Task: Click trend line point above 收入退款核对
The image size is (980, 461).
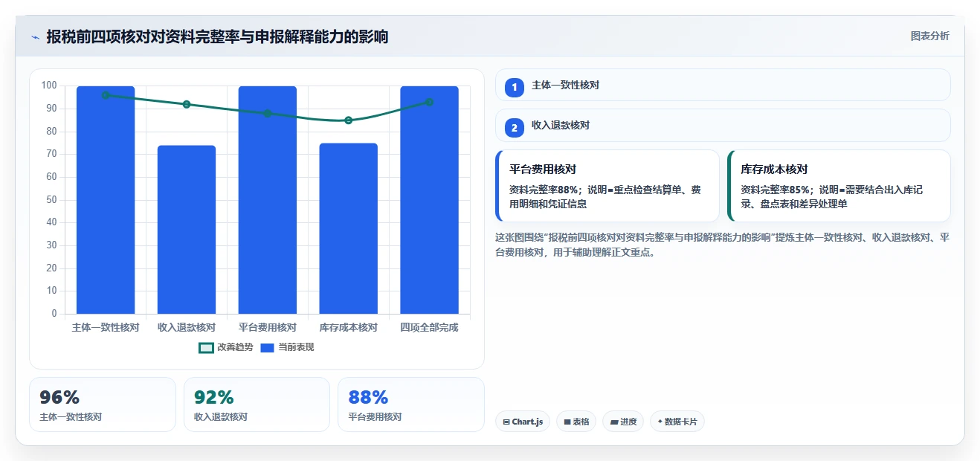Action: [187, 104]
